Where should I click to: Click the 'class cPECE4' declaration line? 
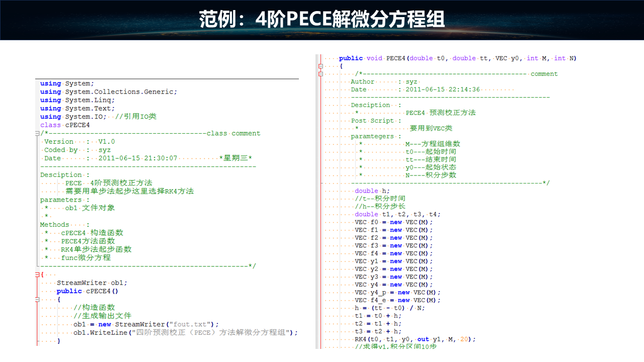pos(65,125)
